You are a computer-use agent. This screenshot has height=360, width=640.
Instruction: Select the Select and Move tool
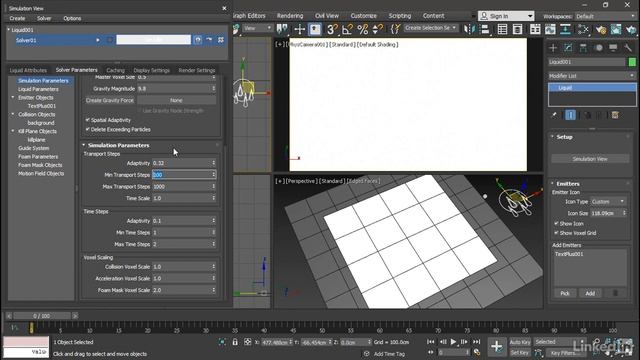[300, 29]
